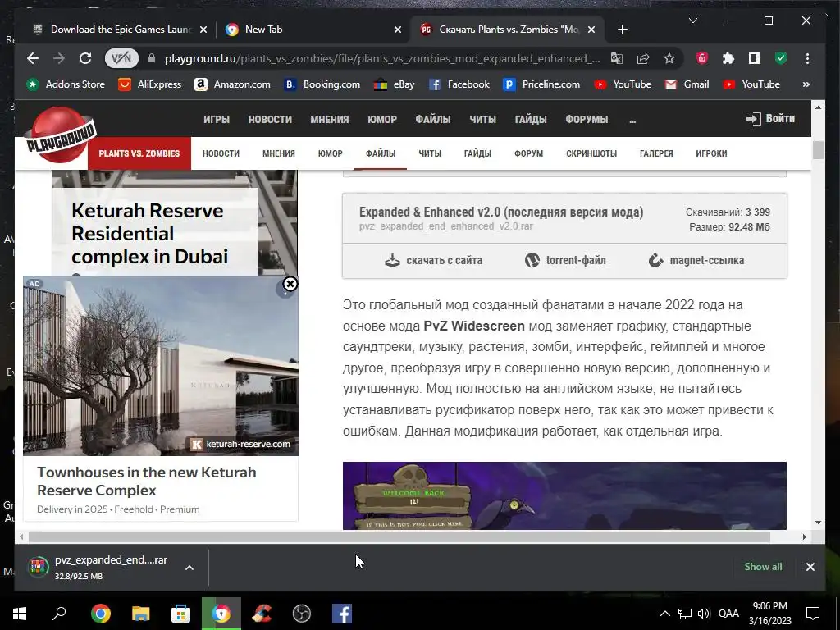Open the browser three-dot menu

pos(807,58)
